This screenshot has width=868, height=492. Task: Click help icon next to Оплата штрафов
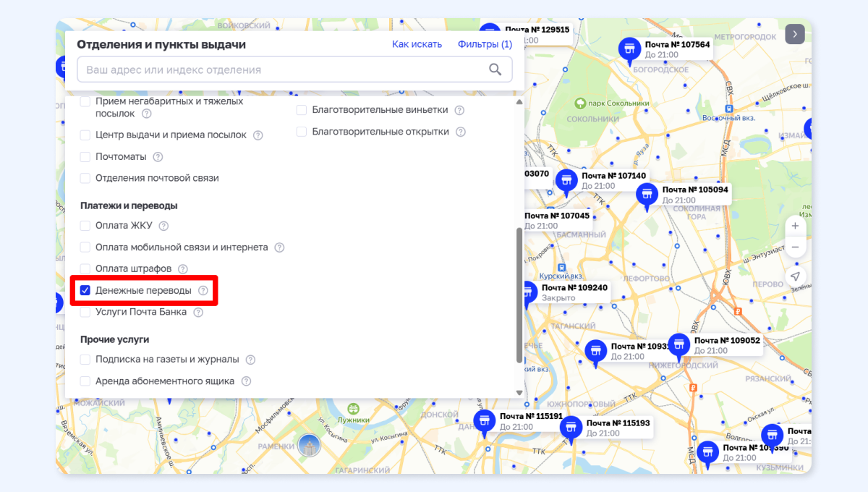click(183, 269)
